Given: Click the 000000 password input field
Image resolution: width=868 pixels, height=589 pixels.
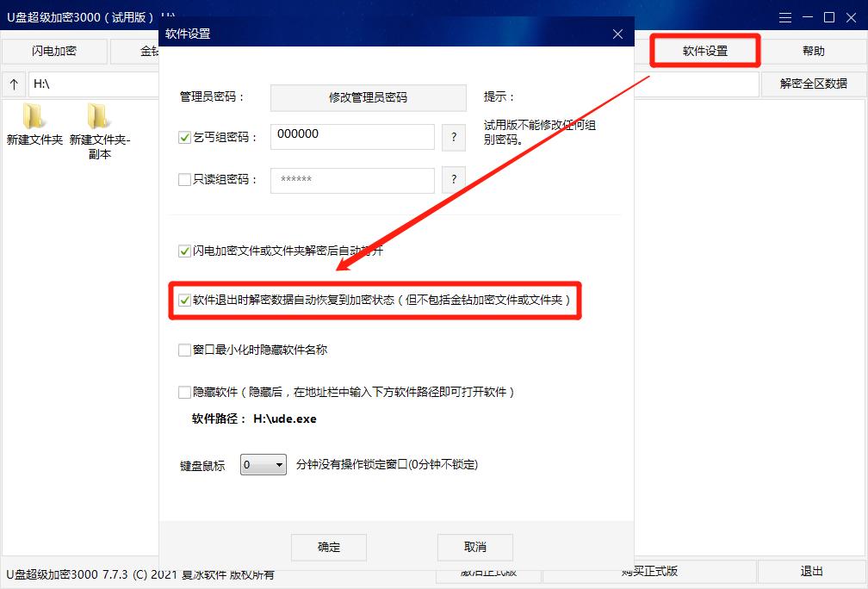Looking at the screenshot, I should [x=351, y=136].
